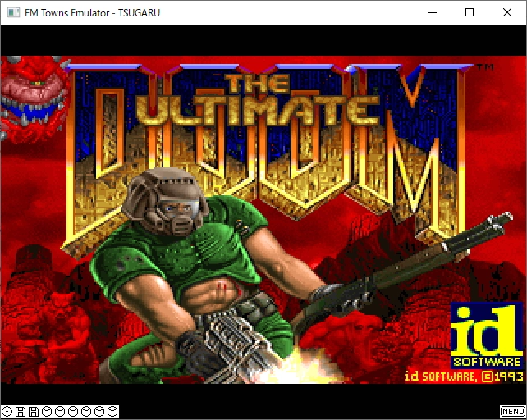Screen dimensions: 527x420
Task: Click the second hard disk cylinder icon
Action: 59,411
